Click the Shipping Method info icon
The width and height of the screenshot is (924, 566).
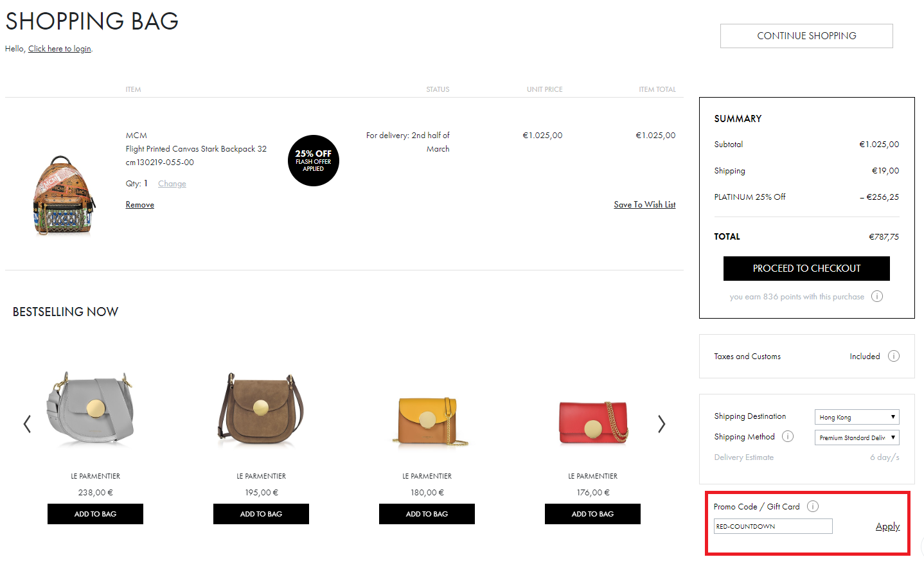788,436
